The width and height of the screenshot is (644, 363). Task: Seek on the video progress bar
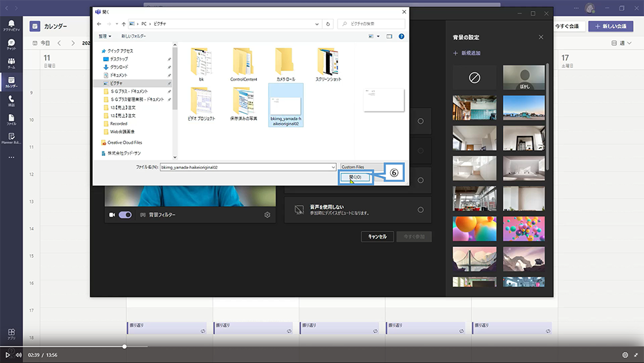click(x=322, y=346)
